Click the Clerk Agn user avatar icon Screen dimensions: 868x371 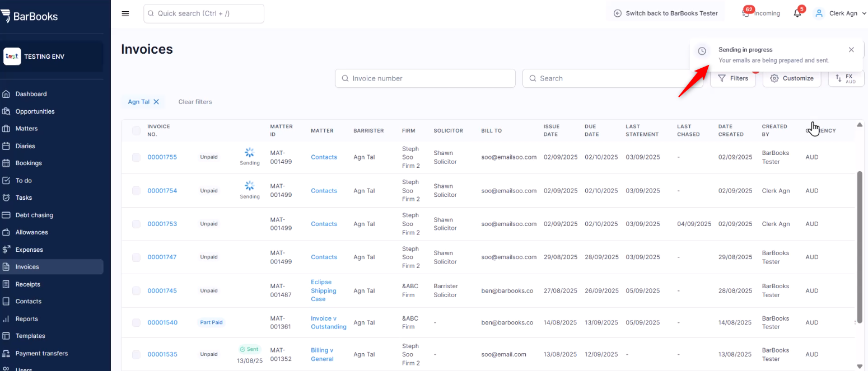point(819,13)
